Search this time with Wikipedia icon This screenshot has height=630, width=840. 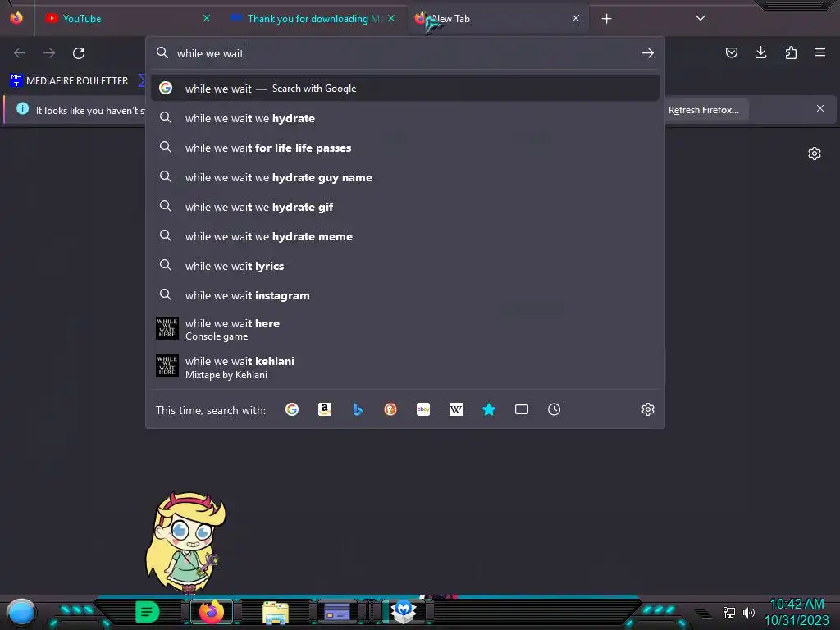[456, 409]
